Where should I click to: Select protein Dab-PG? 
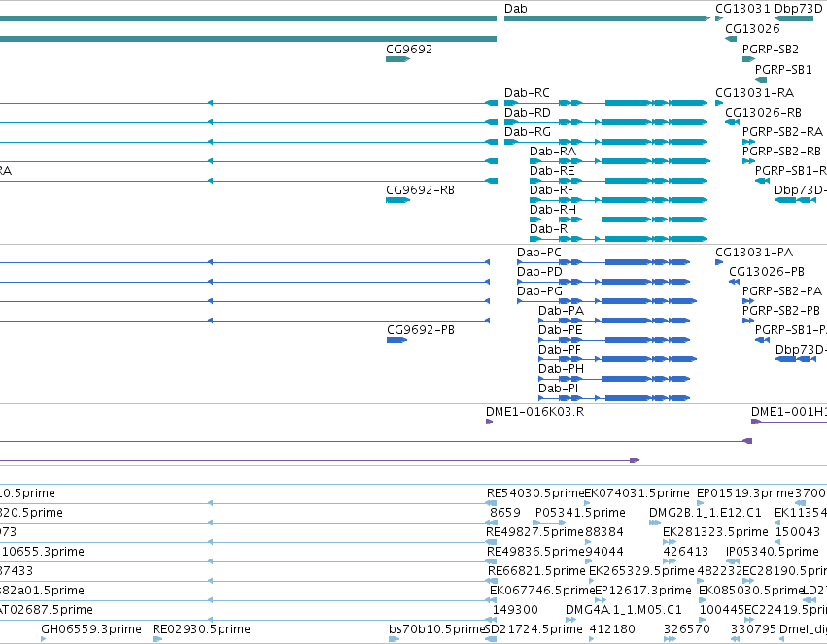pyautogui.click(x=606, y=301)
